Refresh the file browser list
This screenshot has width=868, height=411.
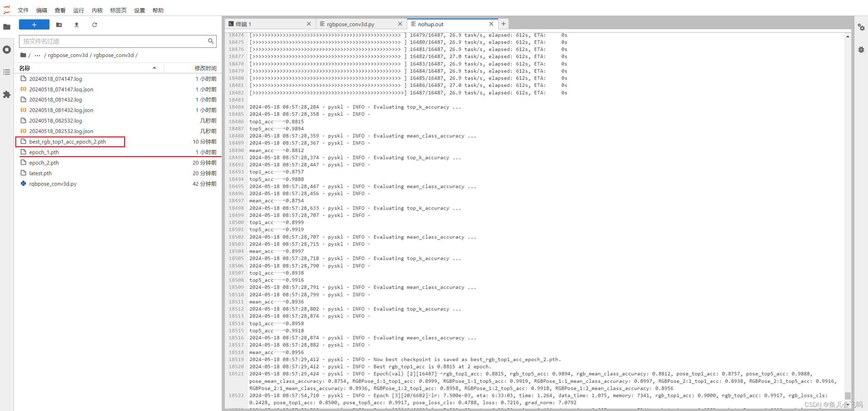point(95,24)
